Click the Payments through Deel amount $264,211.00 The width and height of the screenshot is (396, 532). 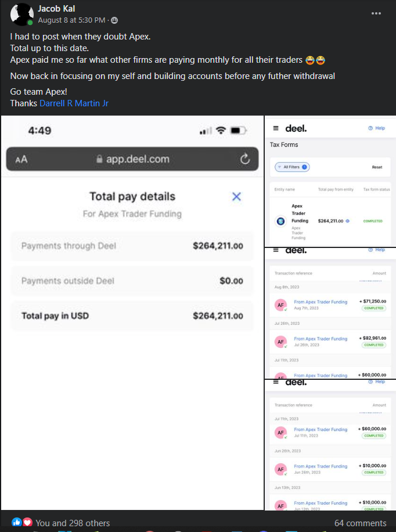[x=218, y=246]
